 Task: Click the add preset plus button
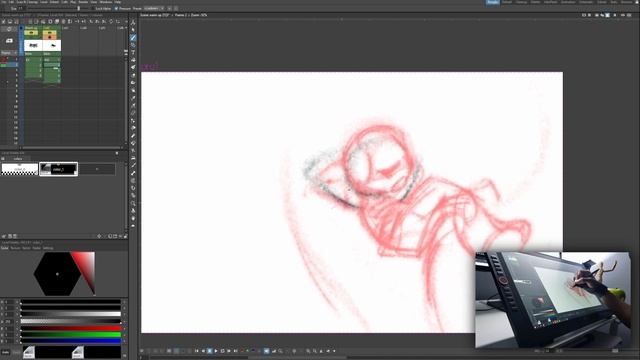click(x=169, y=8)
